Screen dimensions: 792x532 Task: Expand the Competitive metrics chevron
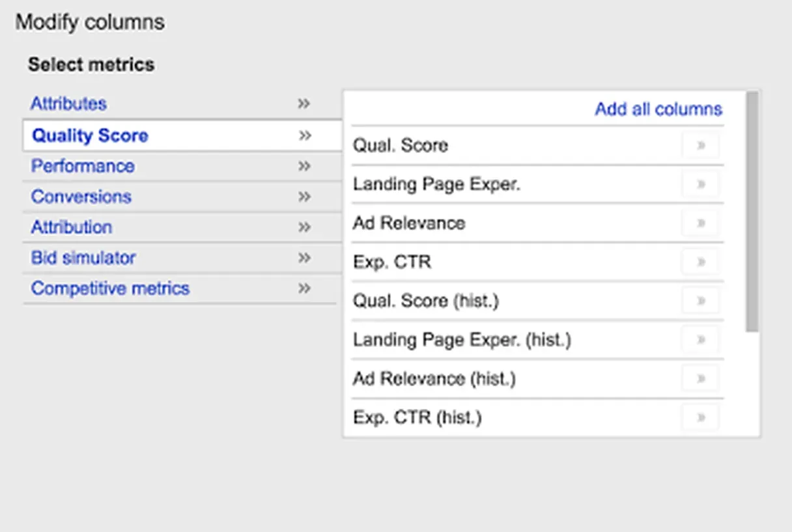[304, 288]
